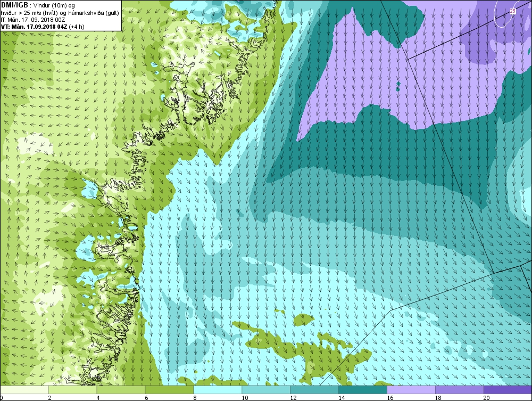Image resolution: width=532 pixels, height=401 pixels.
Task: Select the 6–8 m/s olive green legend swatch
Action: pyautogui.click(x=169, y=389)
